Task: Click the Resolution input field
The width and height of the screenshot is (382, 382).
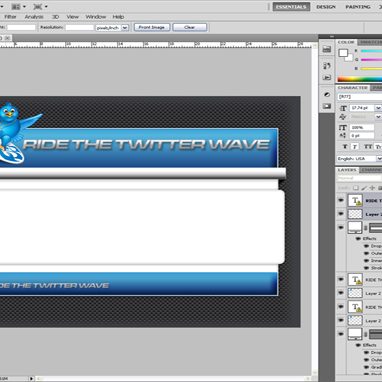Action: tap(79, 28)
